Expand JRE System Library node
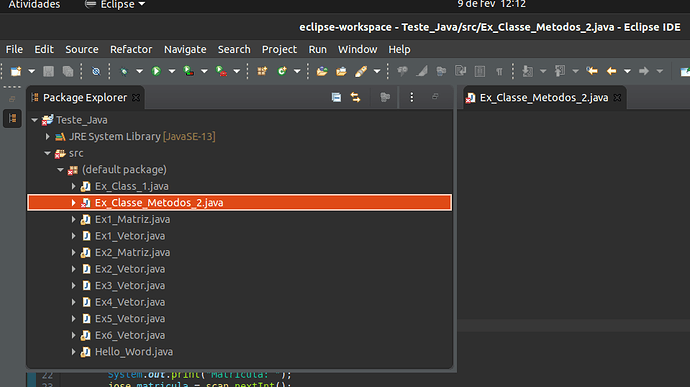The width and height of the screenshot is (690, 387). pos(48,136)
